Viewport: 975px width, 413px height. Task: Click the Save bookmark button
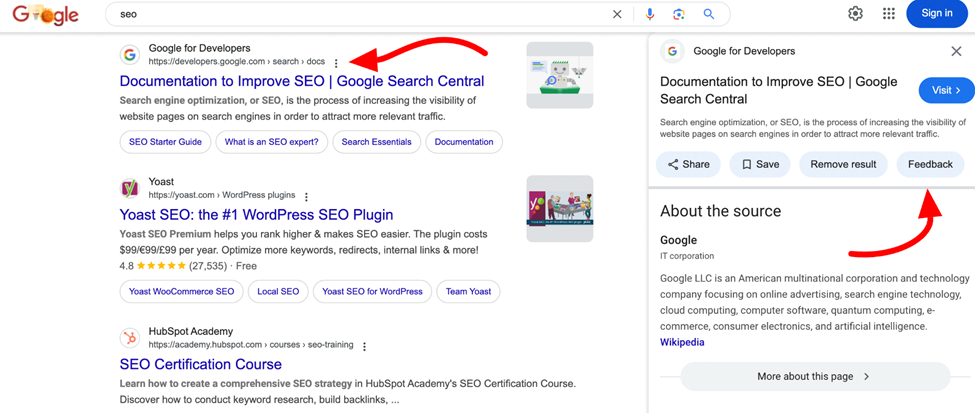[759, 164]
